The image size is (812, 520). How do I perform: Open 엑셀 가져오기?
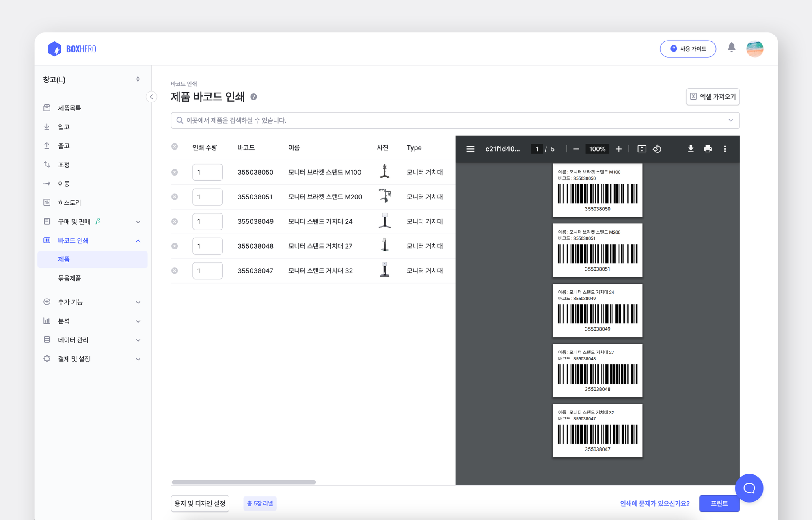[x=713, y=97]
